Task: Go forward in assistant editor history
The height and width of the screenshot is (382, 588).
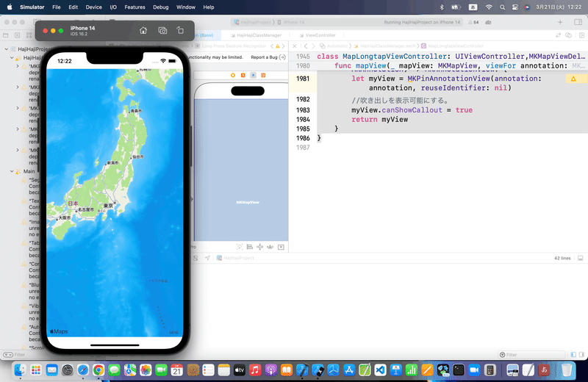Action: [x=313, y=46]
